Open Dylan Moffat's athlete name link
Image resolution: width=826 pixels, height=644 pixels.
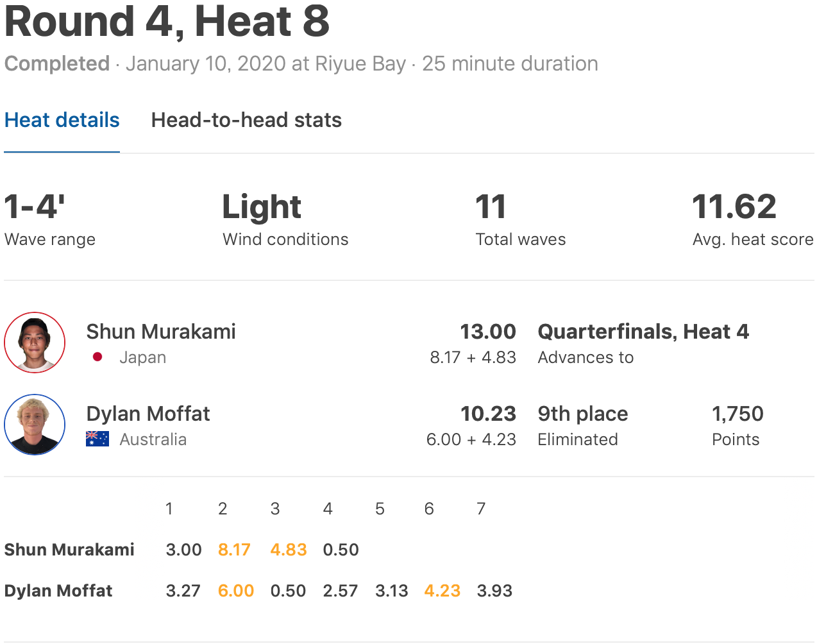pos(148,414)
